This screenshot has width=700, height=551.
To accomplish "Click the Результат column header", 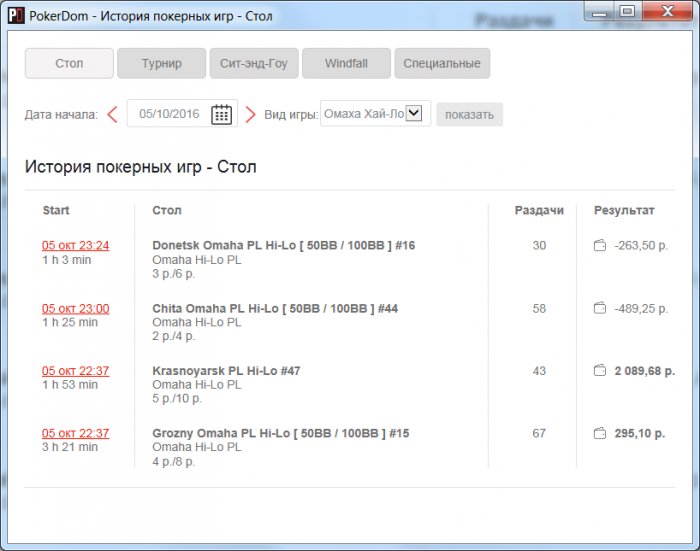I will (624, 210).
